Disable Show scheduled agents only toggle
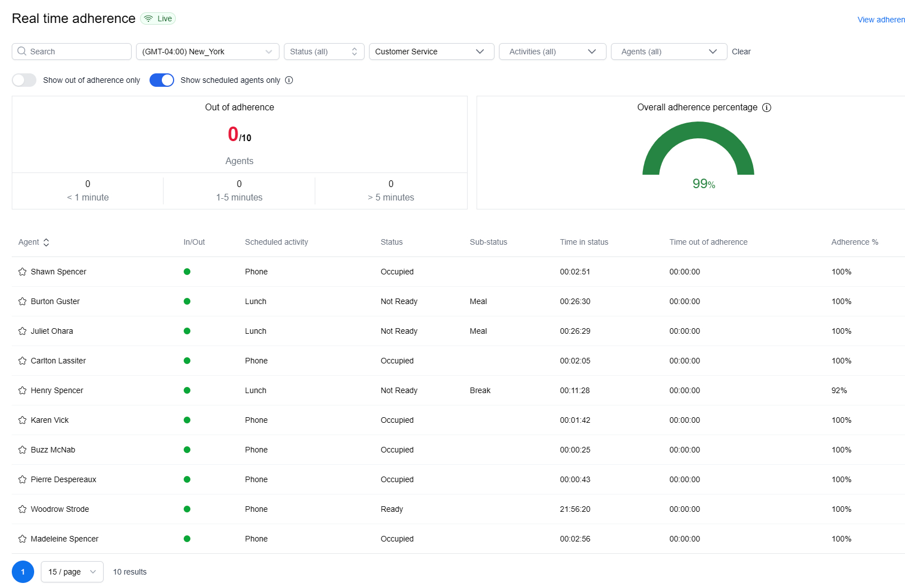The height and width of the screenshot is (588, 905). pyautogui.click(x=162, y=80)
